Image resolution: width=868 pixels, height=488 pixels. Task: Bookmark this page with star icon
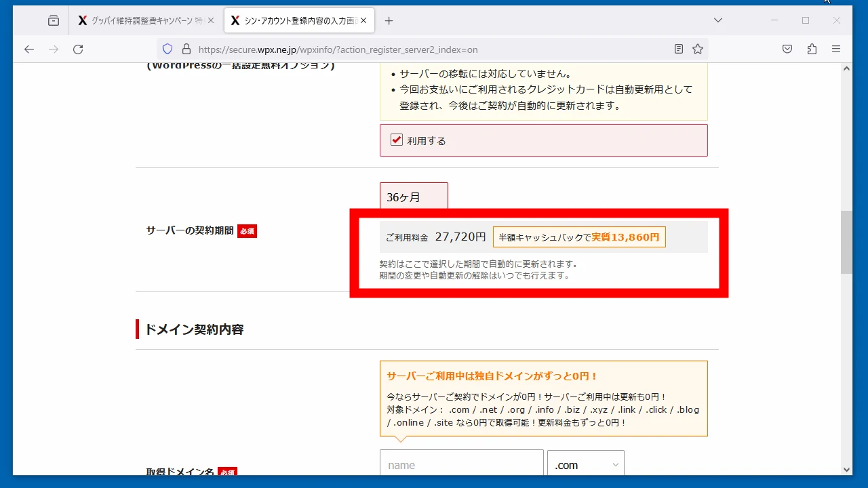[x=698, y=49]
